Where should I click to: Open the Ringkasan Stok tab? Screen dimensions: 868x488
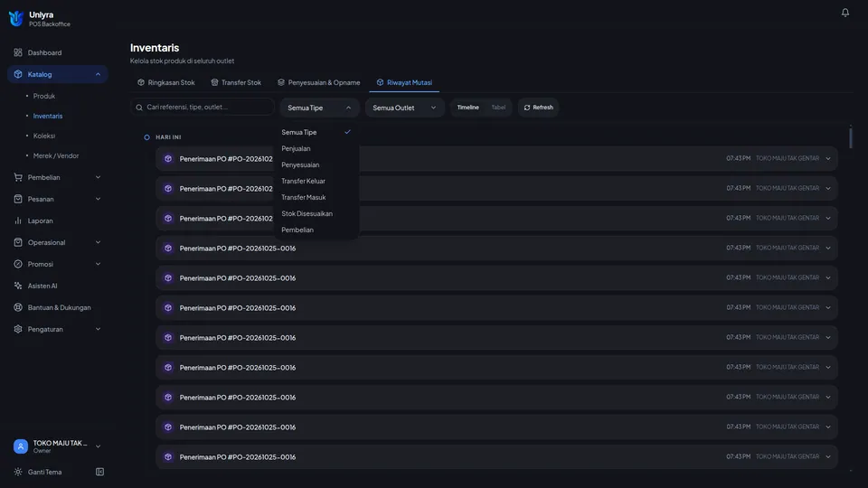pos(166,82)
